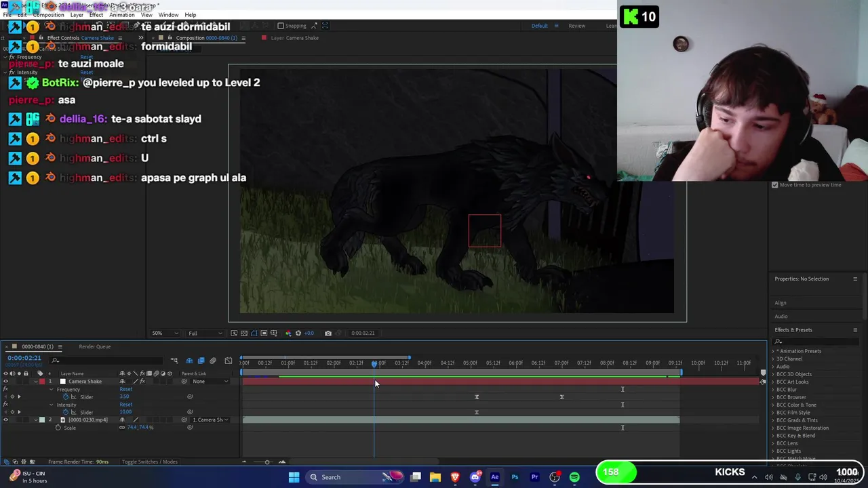The image size is (868, 488).
Task: Click 0001-0230.mp4 layer label color swatch
Action: (x=42, y=420)
